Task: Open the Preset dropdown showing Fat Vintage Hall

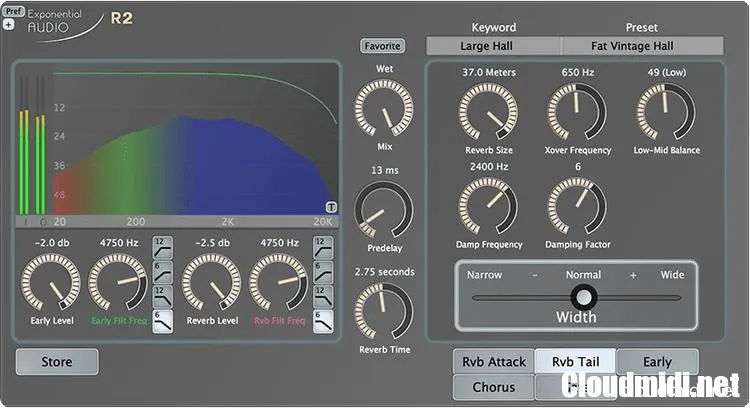Action: pos(642,46)
